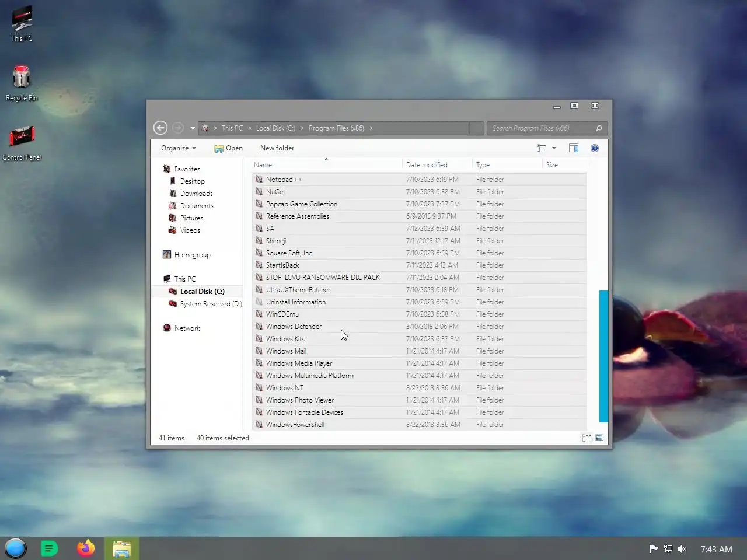
Task: Select Uninstall Information folder
Action: click(x=420, y=302)
